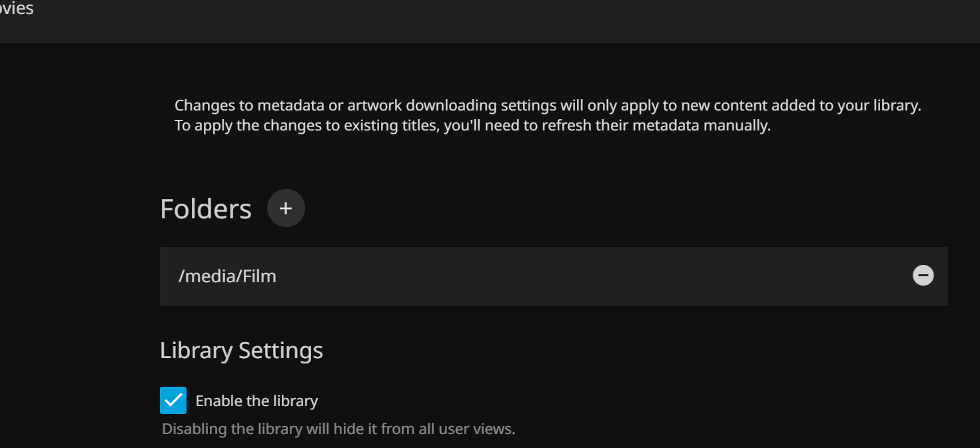Click the Folders section heading
The width and height of the screenshot is (980, 448).
click(x=206, y=209)
